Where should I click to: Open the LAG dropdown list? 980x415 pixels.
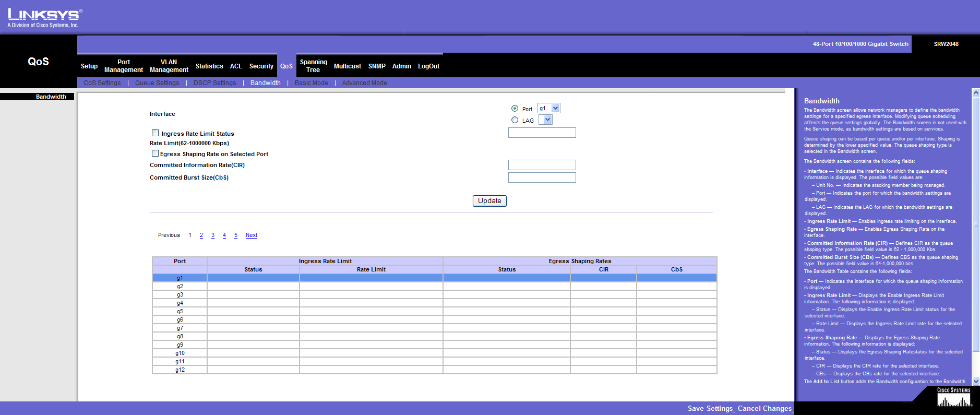[546, 120]
